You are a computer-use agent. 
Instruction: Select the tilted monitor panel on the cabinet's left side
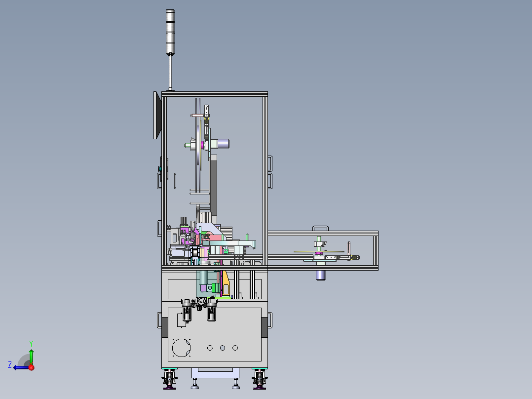point(157,115)
